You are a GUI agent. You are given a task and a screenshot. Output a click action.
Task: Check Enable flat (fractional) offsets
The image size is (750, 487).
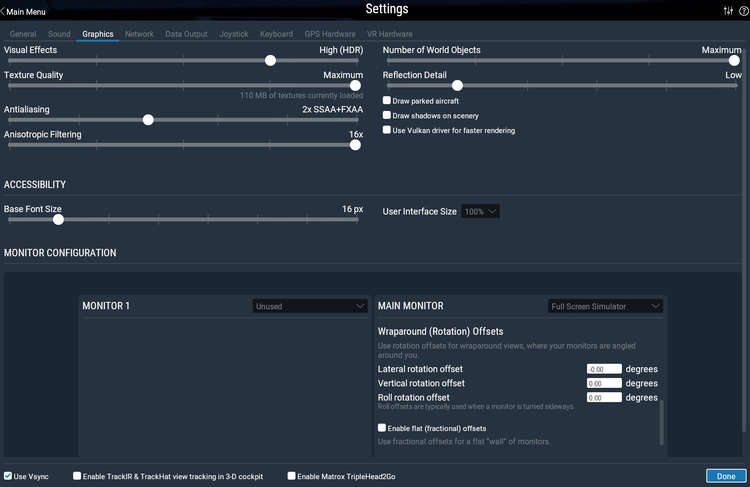pyautogui.click(x=382, y=428)
